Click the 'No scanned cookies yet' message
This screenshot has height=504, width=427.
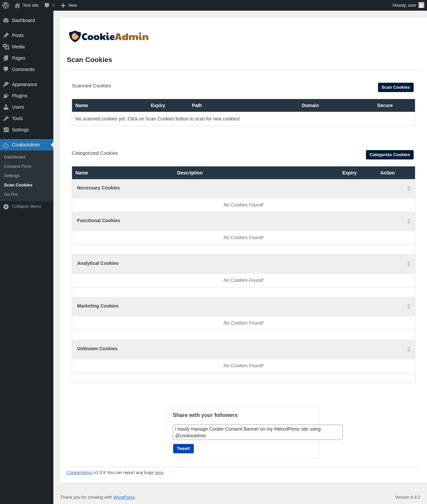point(157,119)
